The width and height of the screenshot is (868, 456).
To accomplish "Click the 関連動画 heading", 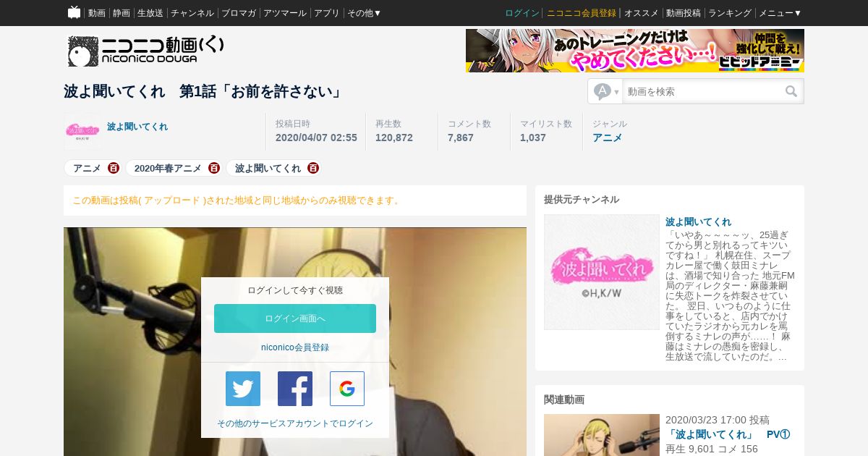I will click(564, 400).
